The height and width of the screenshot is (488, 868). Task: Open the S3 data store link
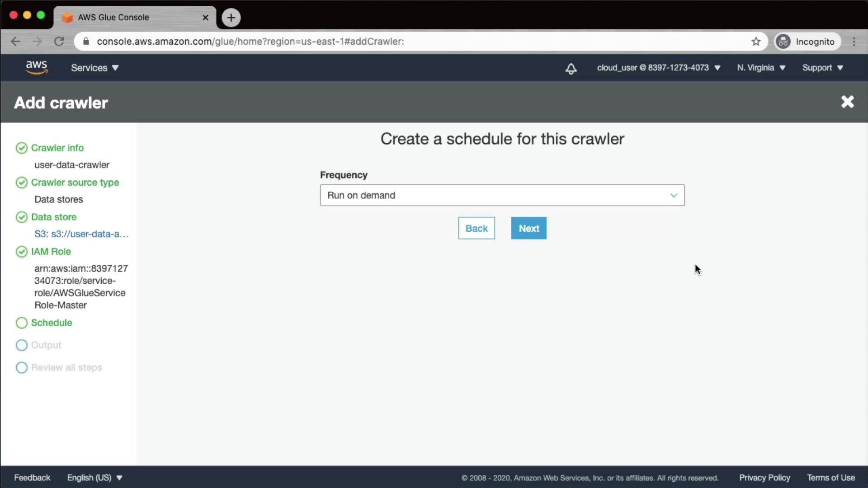click(x=81, y=234)
